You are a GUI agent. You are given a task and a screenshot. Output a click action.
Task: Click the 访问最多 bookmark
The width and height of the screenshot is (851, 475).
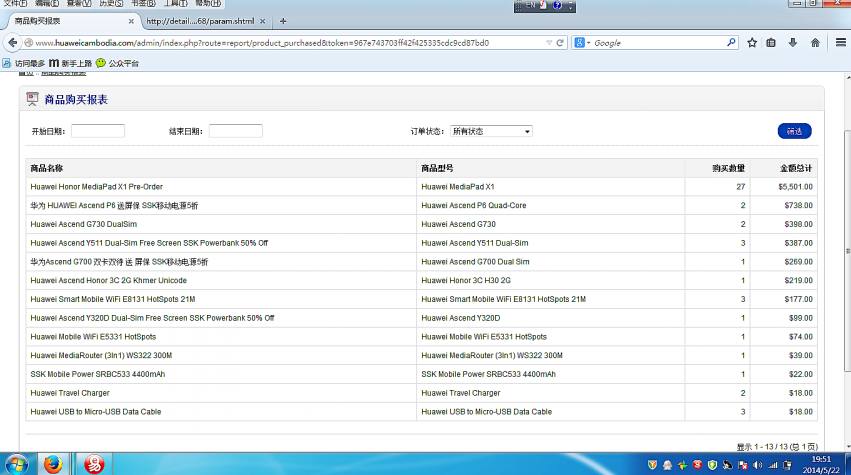coord(24,63)
